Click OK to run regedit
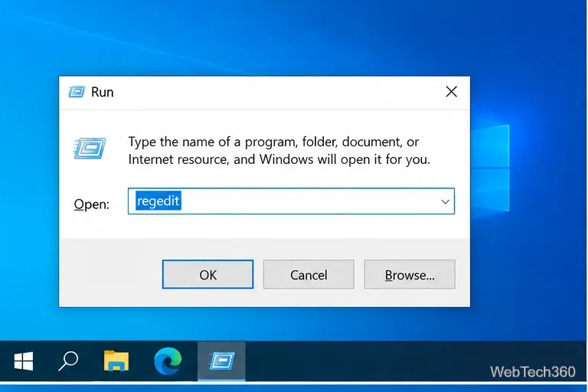The image size is (588, 392). [x=207, y=274]
